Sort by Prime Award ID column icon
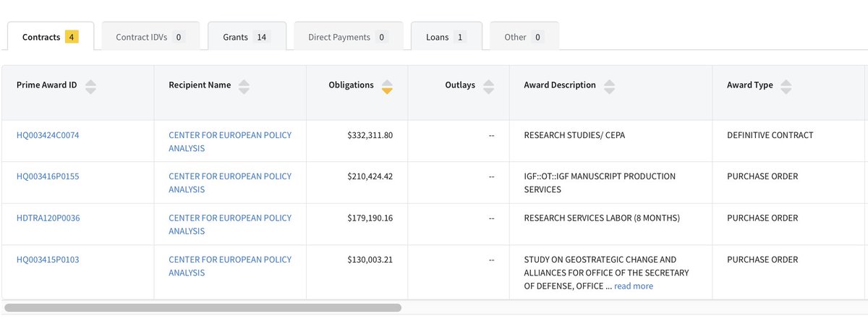Screen dimensions: 868x324 90,87
